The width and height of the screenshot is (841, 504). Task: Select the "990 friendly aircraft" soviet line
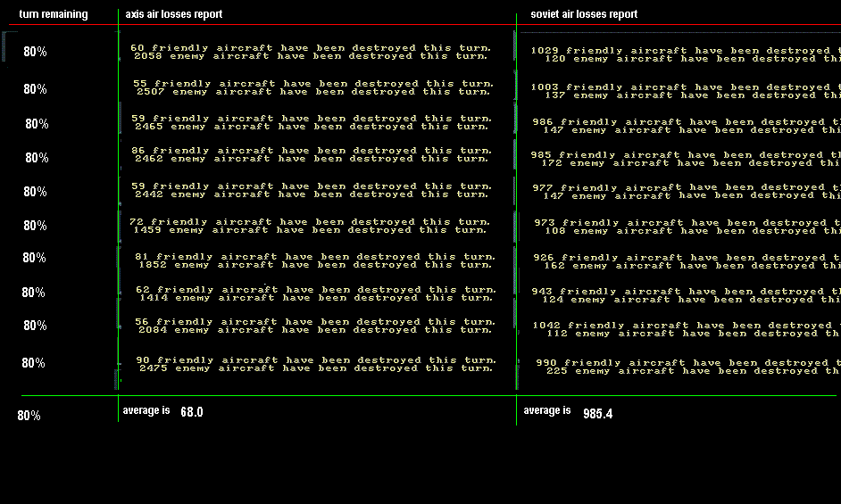[x=688, y=363]
